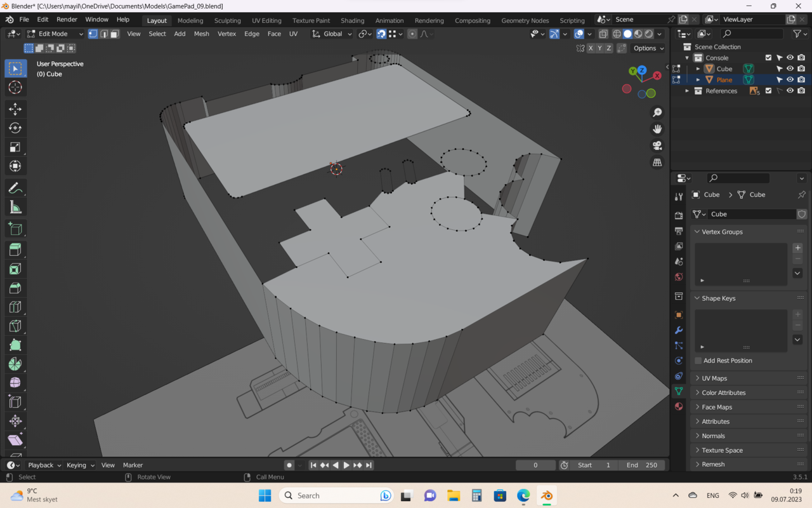This screenshot has width=812, height=508.
Task: Select the Measure tool
Action: (x=15, y=208)
